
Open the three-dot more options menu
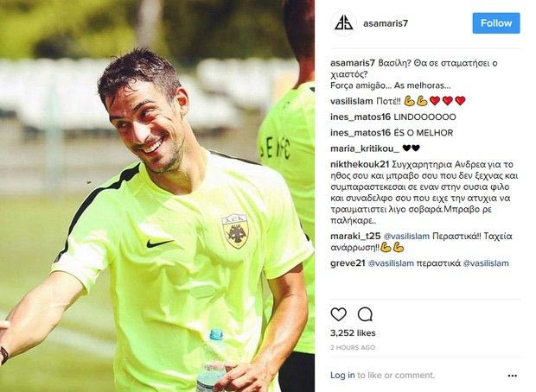click(512, 376)
